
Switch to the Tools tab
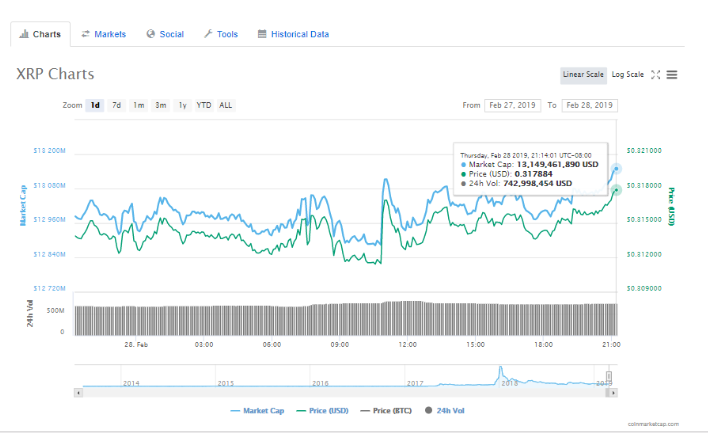click(221, 34)
